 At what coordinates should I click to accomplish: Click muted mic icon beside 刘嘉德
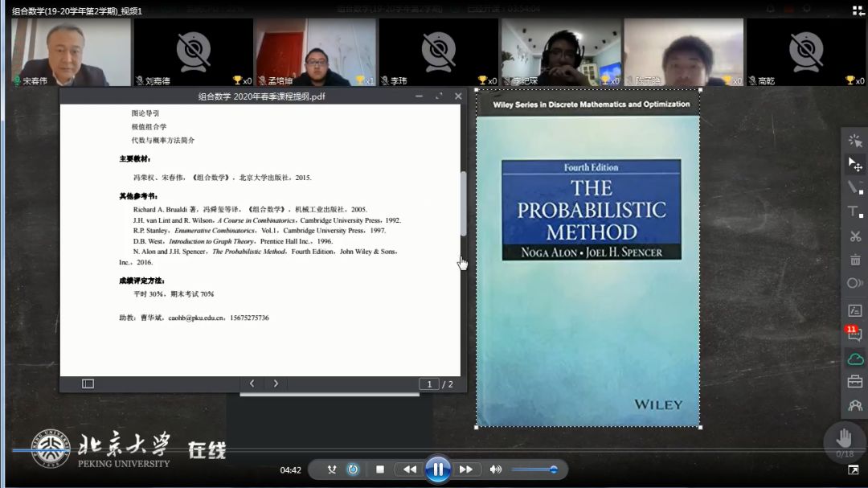pos(140,81)
